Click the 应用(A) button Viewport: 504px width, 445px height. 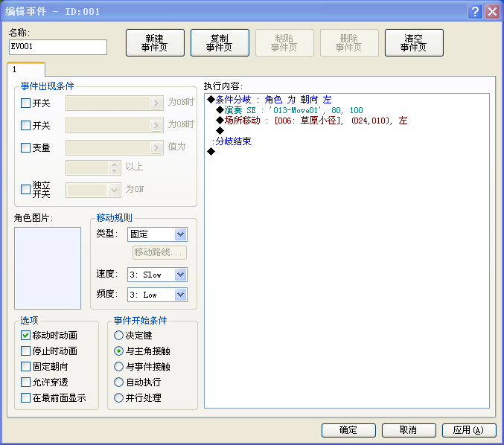click(469, 430)
